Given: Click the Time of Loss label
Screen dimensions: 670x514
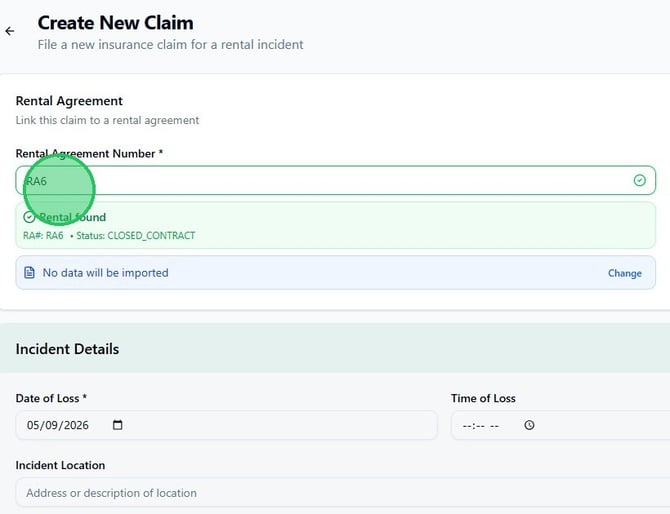Looking at the screenshot, I should click(x=483, y=398).
